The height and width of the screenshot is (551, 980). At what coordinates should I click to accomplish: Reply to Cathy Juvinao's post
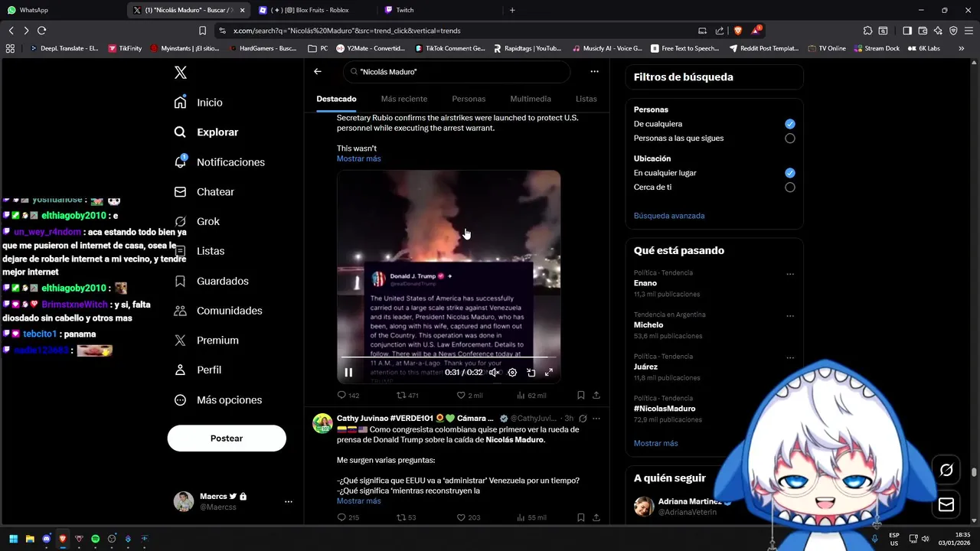(x=348, y=518)
